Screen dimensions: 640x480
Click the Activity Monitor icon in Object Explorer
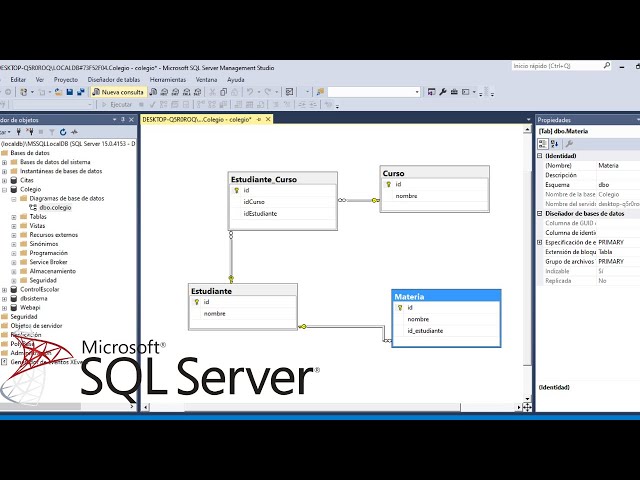point(74,132)
